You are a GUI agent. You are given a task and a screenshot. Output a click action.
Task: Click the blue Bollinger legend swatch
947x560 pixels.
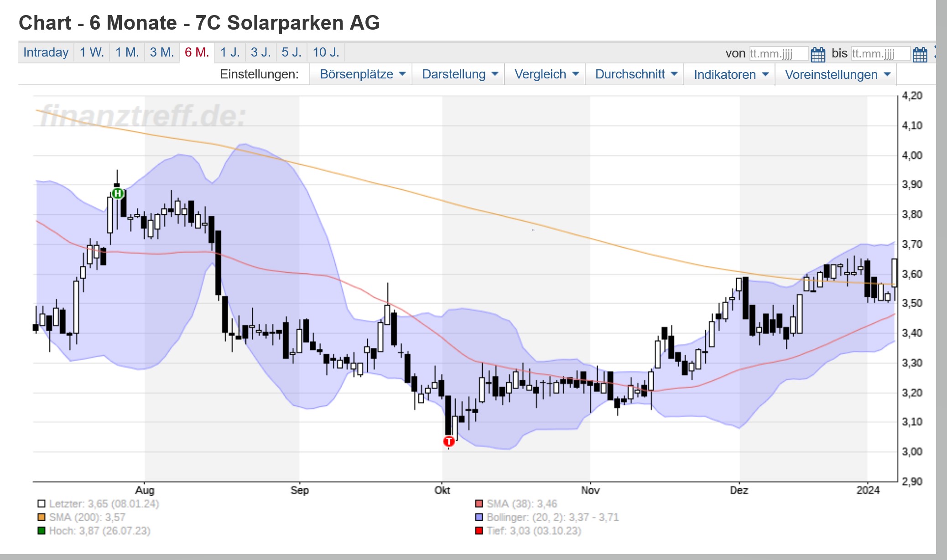479,517
